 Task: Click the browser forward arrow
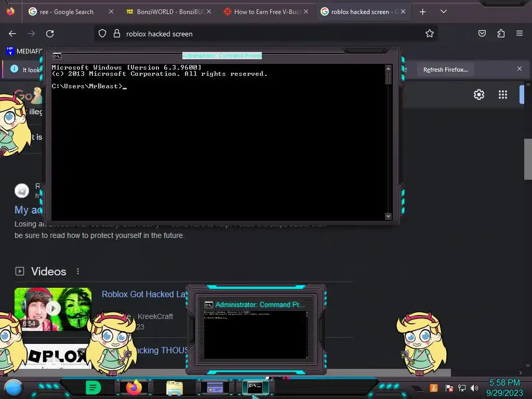[31, 34]
